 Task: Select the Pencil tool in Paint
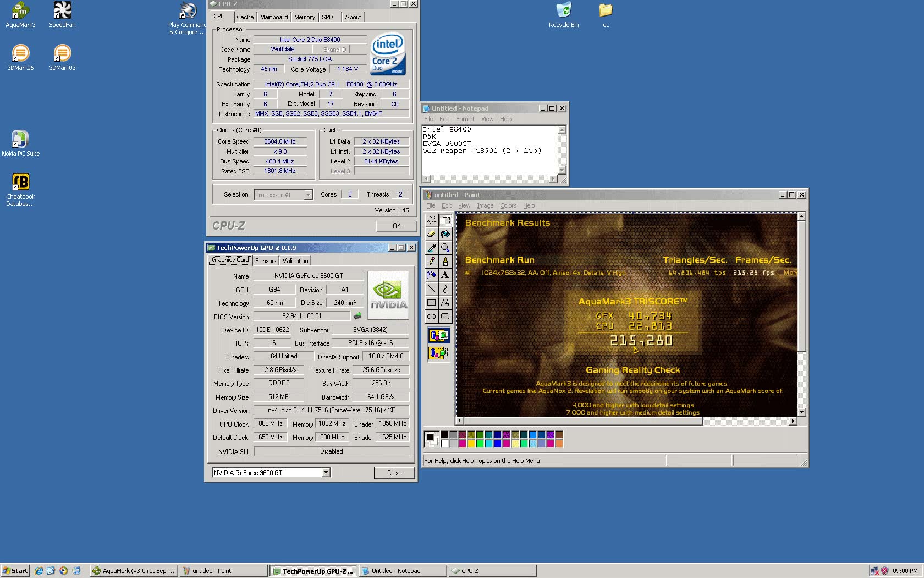[x=432, y=261]
